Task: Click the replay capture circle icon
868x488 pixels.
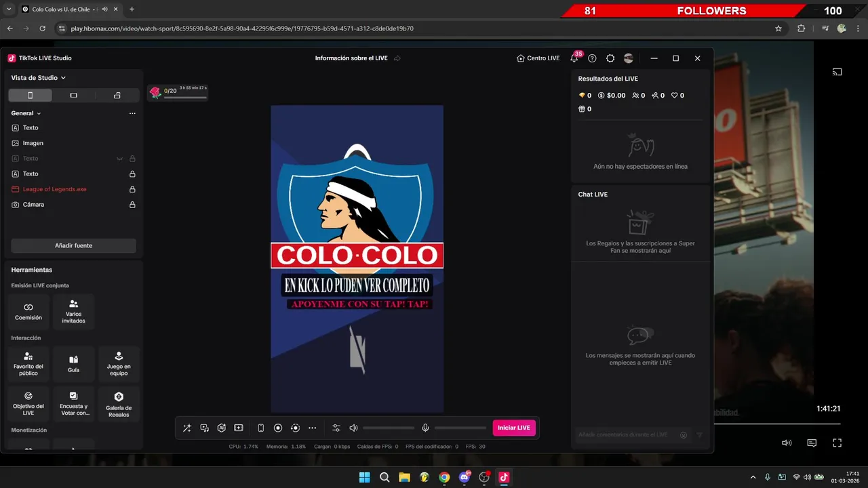Action: coord(295,428)
